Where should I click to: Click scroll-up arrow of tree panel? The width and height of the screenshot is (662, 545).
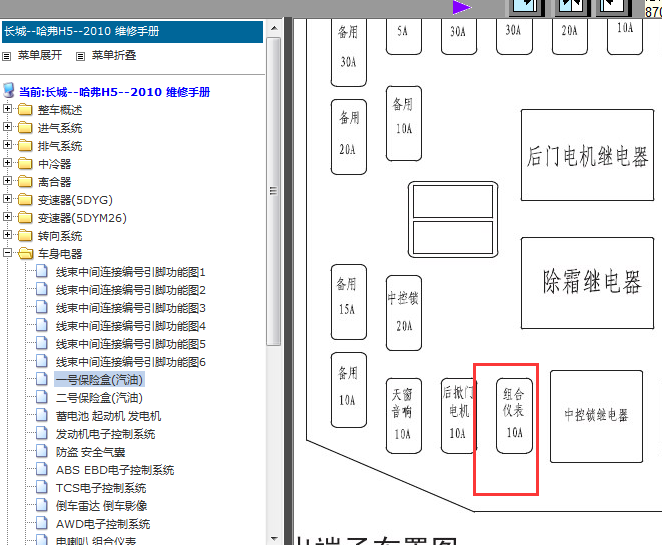pos(274,28)
